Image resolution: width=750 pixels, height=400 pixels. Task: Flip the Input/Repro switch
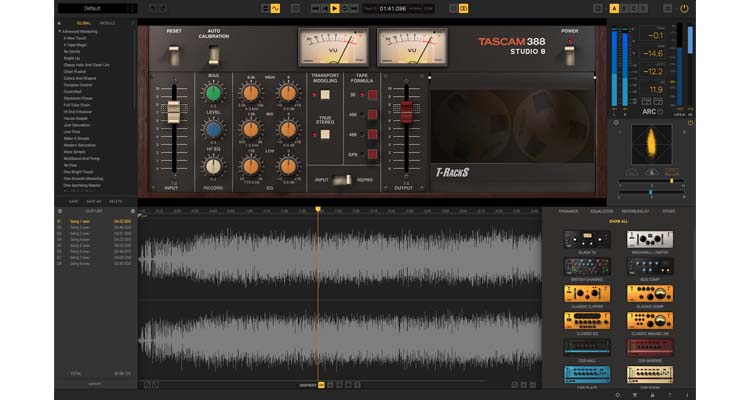tap(341, 179)
